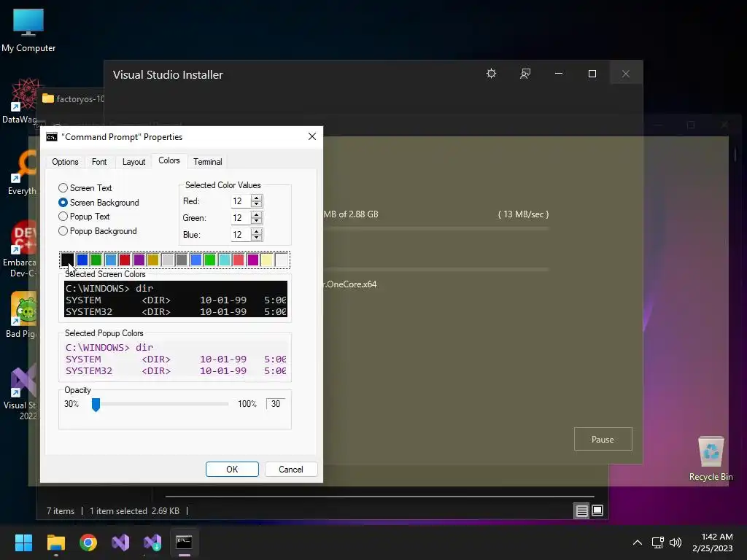The height and width of the screenshot is (560, 747).
Task: Close the Command Prompt Properties dialog
Action: coord(312,136)
